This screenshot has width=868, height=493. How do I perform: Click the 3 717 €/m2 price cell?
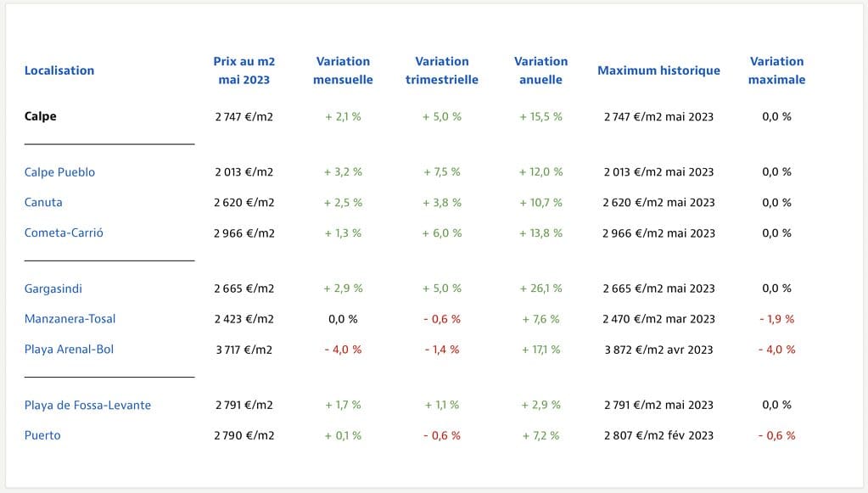click(244, 350)
